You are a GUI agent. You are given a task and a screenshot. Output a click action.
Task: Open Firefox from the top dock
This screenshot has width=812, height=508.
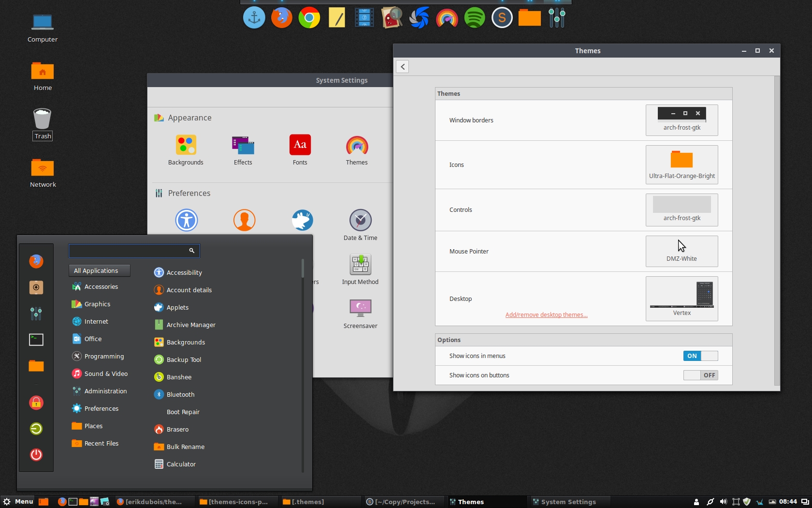point(282,18)
